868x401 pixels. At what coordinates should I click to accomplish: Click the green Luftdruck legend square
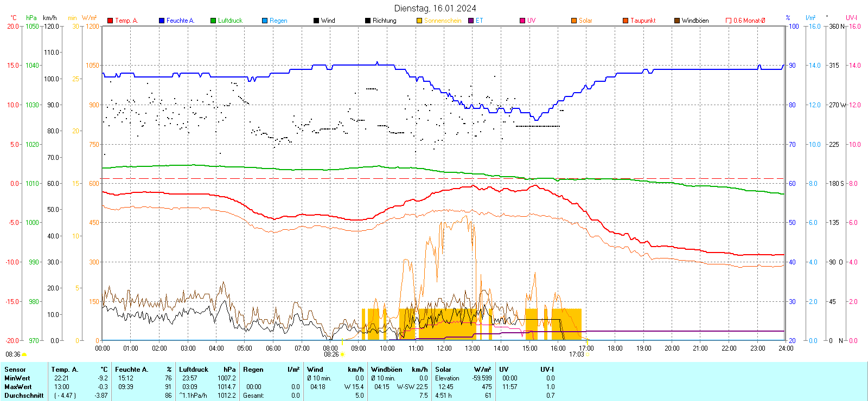[213, 21]
